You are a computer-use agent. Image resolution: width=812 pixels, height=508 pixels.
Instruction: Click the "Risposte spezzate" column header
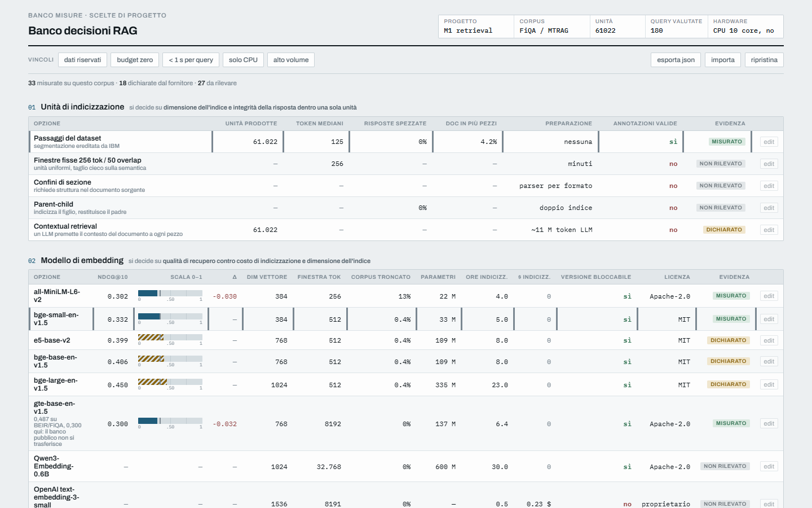(x=395, y=124)
